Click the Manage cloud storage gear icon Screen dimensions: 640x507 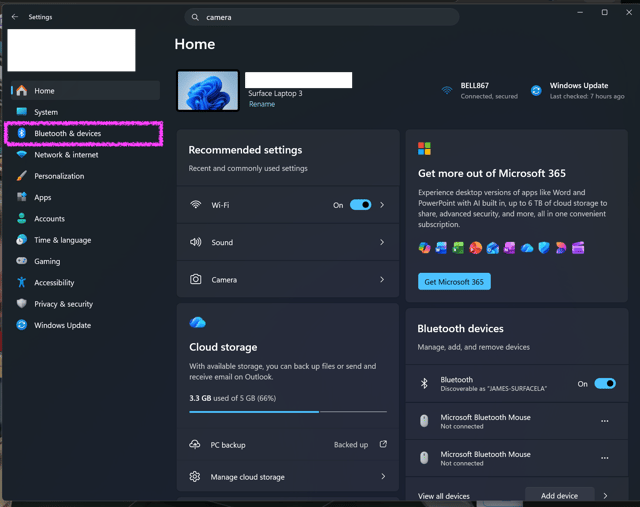195,476
